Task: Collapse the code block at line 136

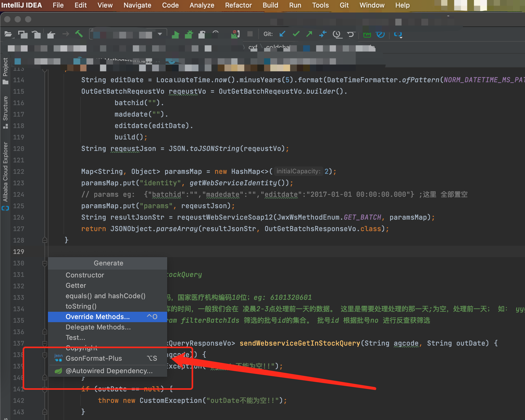Action: point(45,332)
